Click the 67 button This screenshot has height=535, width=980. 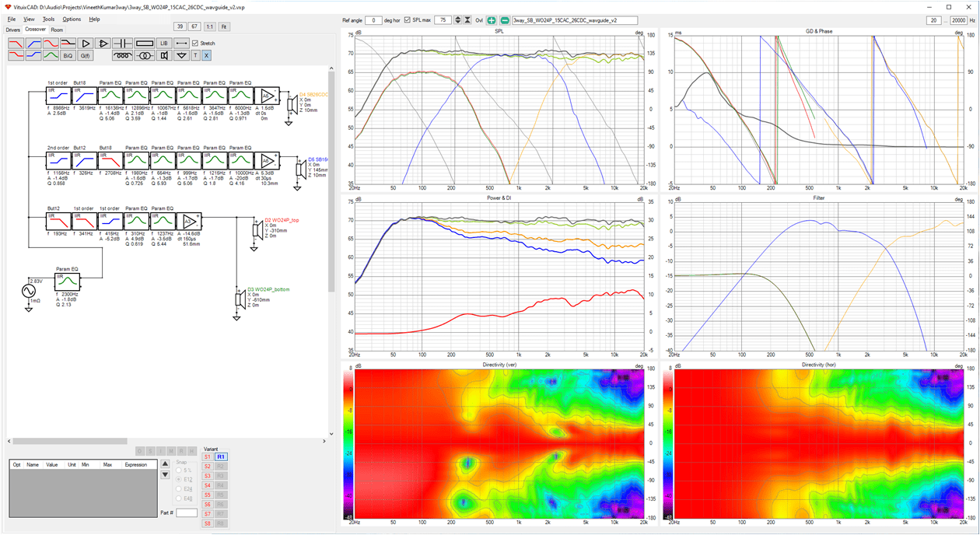click(x=194, y=26)
